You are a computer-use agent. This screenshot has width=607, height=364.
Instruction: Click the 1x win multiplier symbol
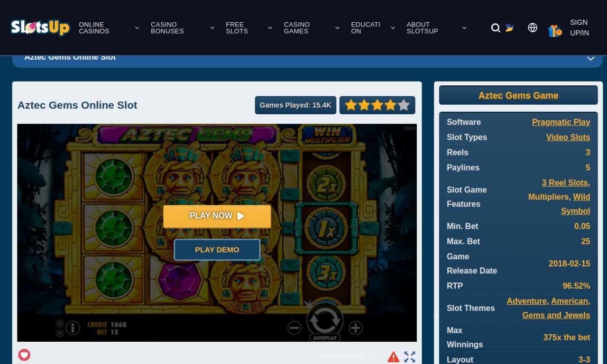coord(326,229)
